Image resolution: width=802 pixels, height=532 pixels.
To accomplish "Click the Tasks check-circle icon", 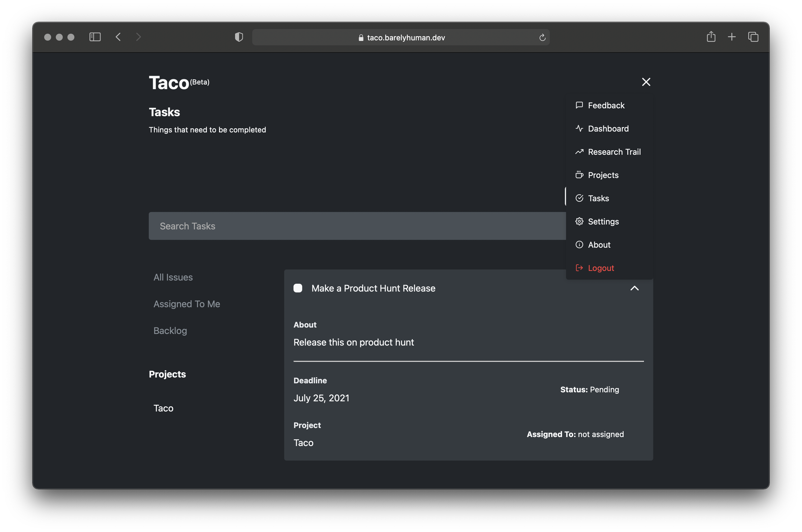I will [579, 198].
